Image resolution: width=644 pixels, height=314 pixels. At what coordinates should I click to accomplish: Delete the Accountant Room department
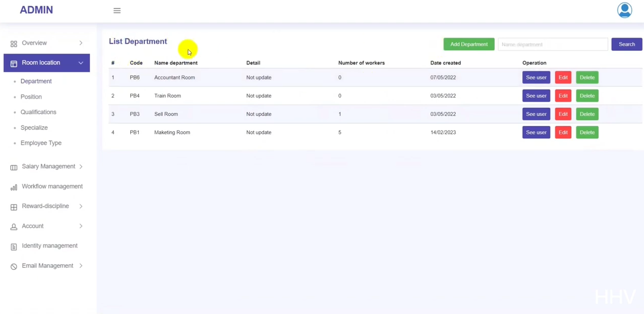pyautogui.click(x=587, y=77)
